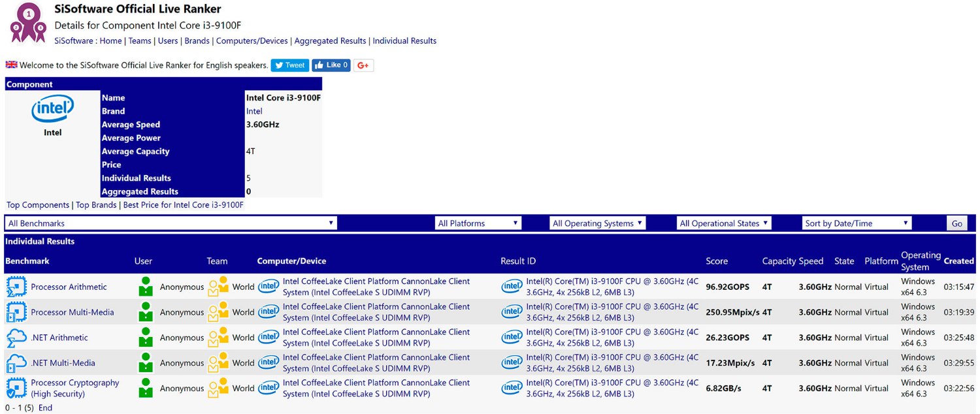This screenshot has height=414, width=980.
Task: Open the Sort by Date/Time dropdown
Action: pyautogui.click(x=857, y=223)
